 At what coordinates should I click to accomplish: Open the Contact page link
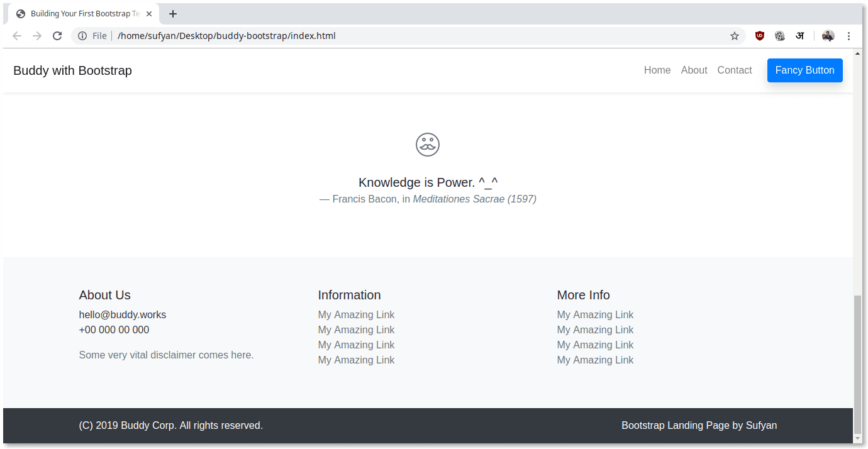[735, 70]
